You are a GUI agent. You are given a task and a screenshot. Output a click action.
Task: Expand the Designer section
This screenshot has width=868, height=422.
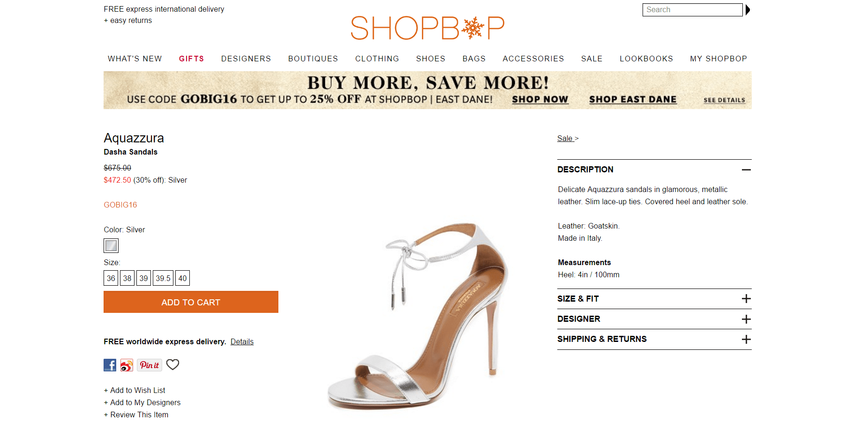coord(746,319)
